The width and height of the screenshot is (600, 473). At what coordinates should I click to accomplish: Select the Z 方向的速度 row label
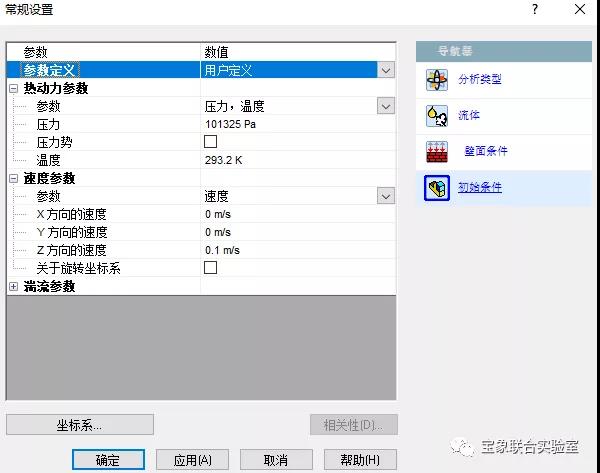tap(72, 250)
